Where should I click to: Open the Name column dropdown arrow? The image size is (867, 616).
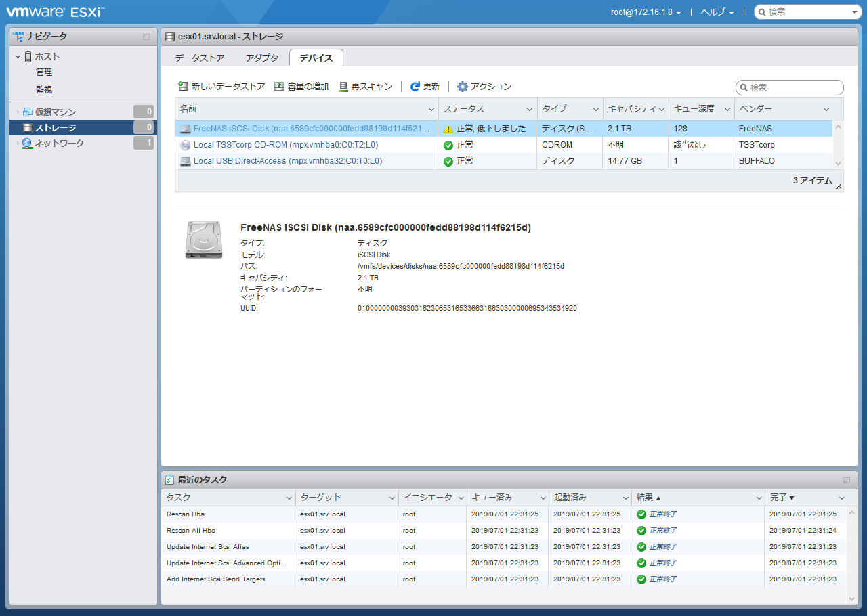(431, 110)
